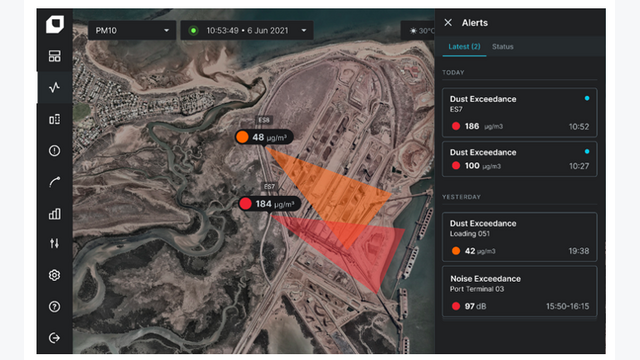This screenshot has height=360, width=640.
Task: Open the ES7 Dust Exceedance alert
Action: pos(520,113)
